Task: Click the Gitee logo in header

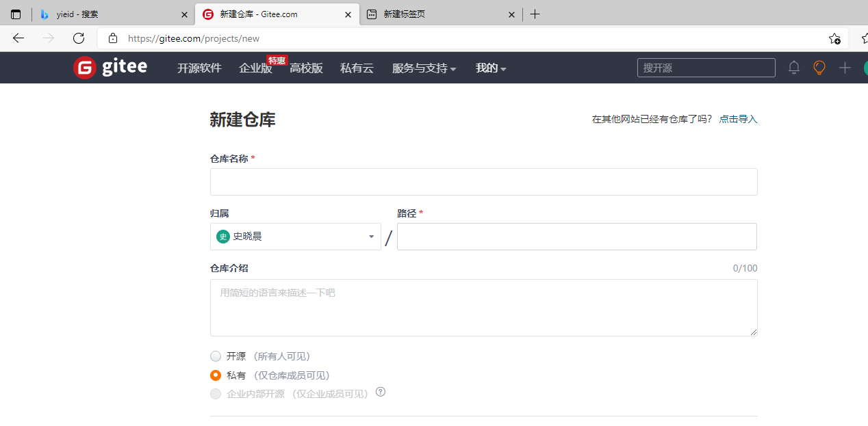Action: coord(110,68)
